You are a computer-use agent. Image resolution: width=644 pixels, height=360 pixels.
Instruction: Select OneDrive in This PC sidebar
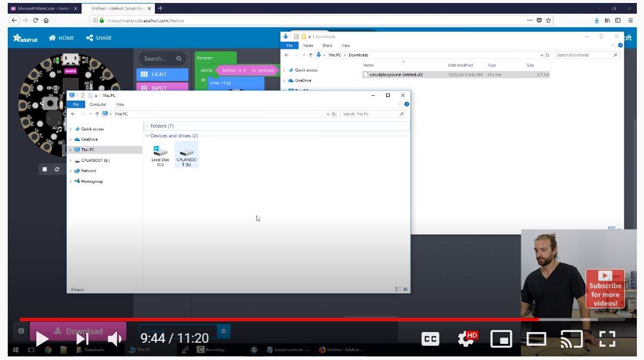(89, 139)
